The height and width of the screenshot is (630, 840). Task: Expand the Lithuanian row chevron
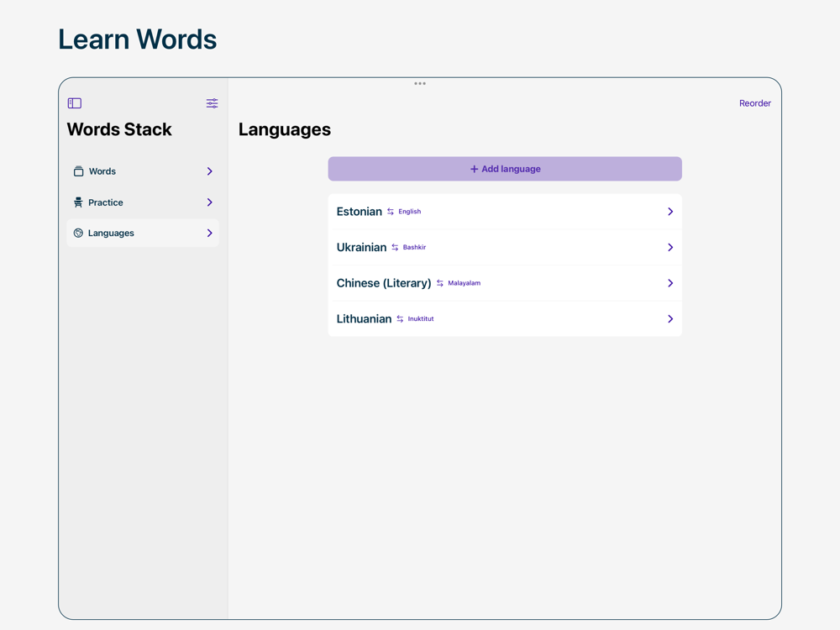[x=670, y=319]
